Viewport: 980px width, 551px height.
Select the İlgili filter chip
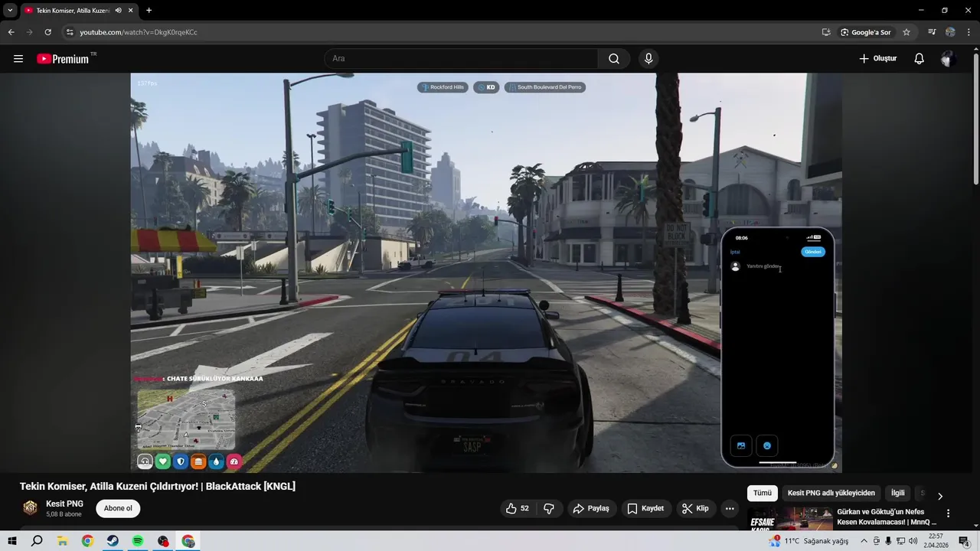[897, 494]
